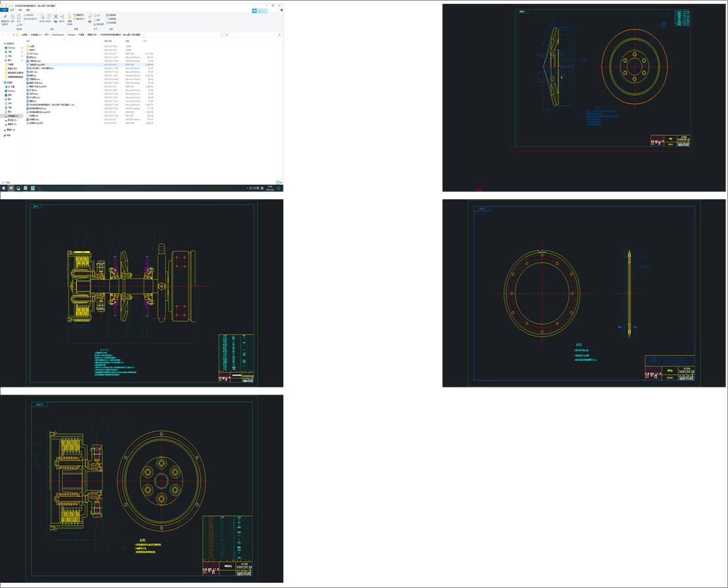Switch to details view in status bar
The width and height of the screenshot is (728, 588).
(x=278, y=182)
